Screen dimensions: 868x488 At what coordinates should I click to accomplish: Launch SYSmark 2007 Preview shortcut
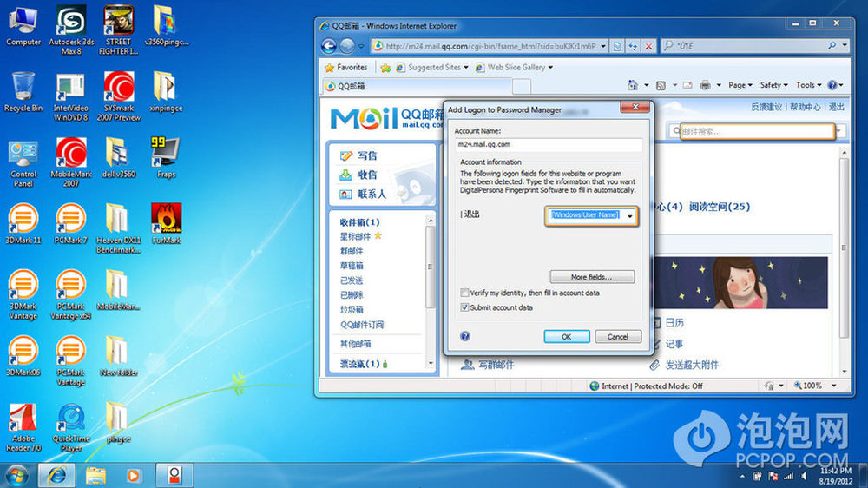click(x=118, y=97)
